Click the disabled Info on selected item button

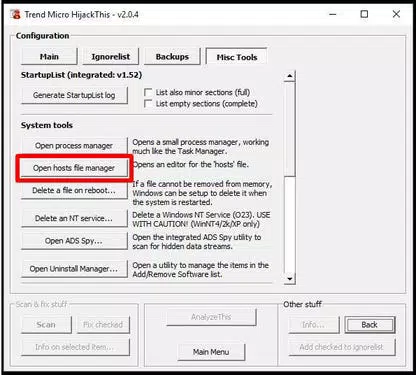(x=75, y=347)
